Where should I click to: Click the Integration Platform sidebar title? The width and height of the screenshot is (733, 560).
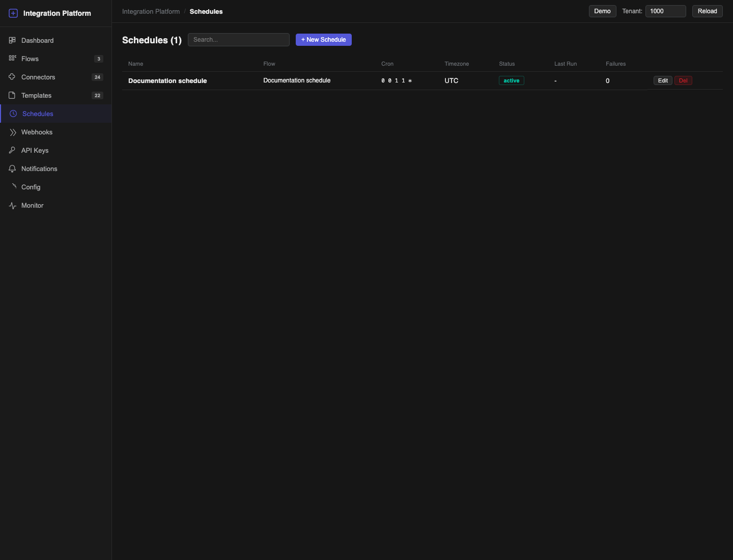pos(57,13)
